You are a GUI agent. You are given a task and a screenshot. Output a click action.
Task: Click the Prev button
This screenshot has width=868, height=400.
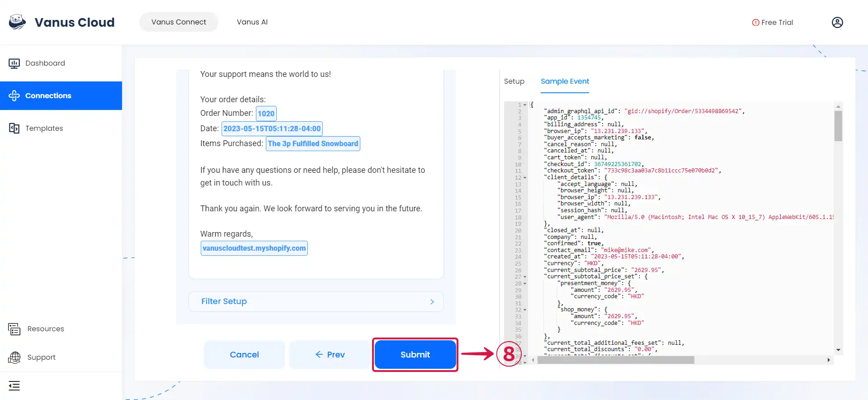[330, 355]
